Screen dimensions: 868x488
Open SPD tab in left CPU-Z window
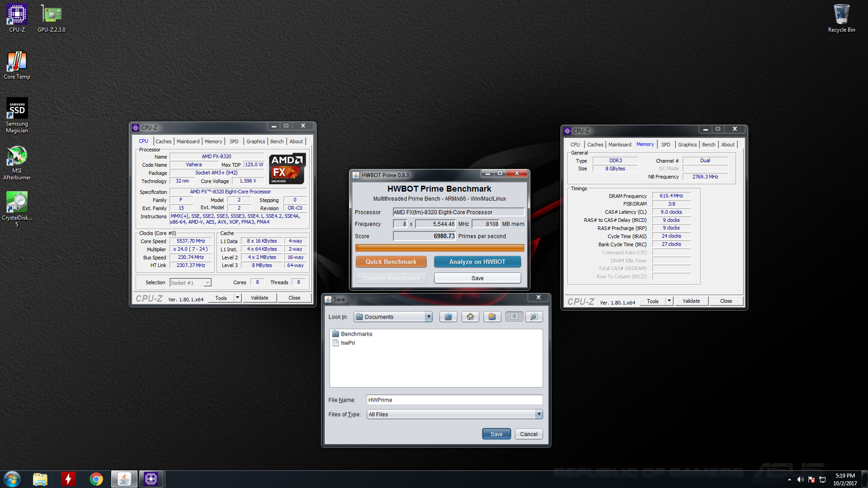(234, 141)
